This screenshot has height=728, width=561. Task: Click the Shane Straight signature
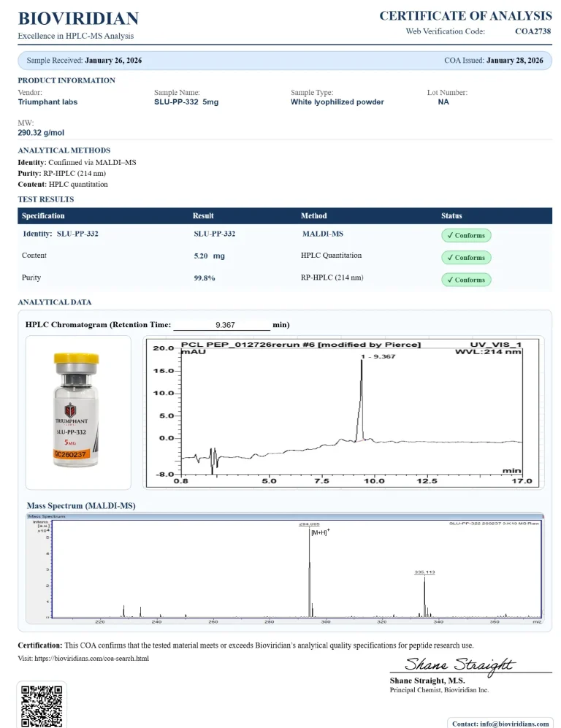coord(459,664)
